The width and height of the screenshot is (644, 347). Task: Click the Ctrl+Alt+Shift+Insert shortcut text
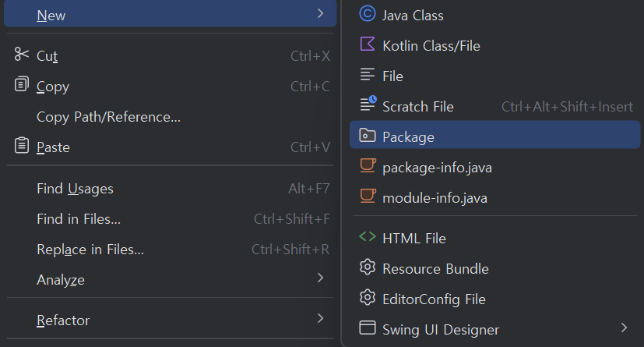(567, 107)
